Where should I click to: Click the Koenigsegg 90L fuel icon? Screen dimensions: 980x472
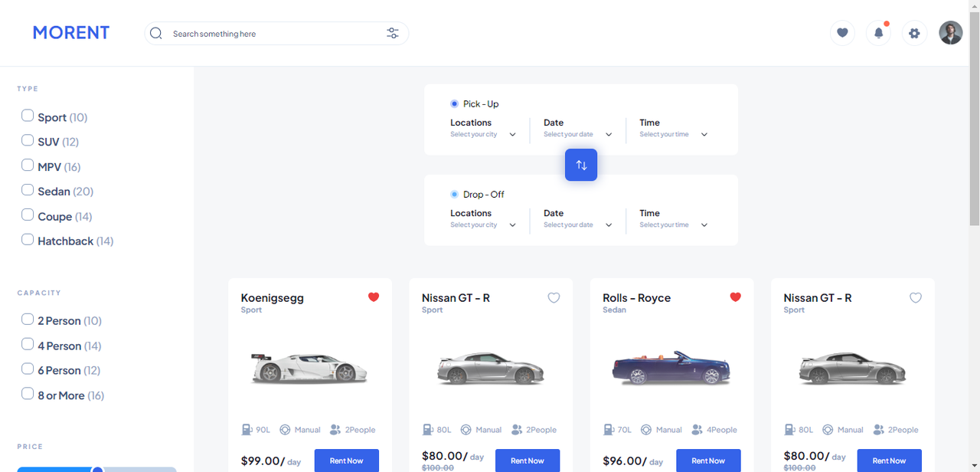[247, 430]
